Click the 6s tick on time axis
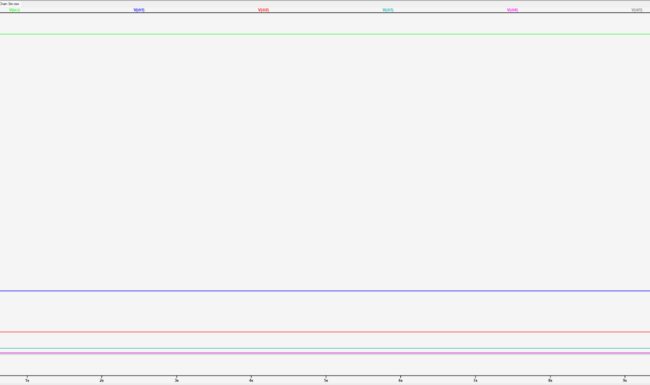The height and width of the screenshot is (385, 650). pyautogui.click(x=400, y=380)
